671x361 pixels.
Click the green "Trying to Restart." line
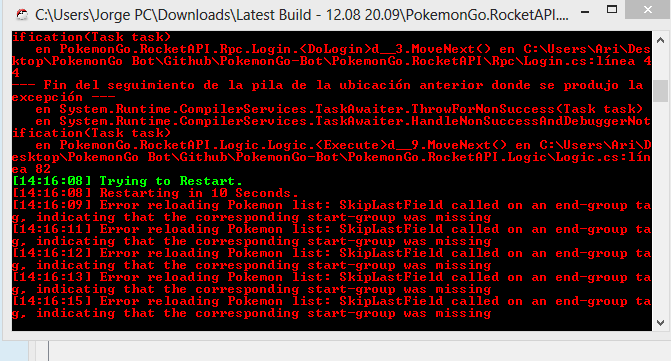127,181
